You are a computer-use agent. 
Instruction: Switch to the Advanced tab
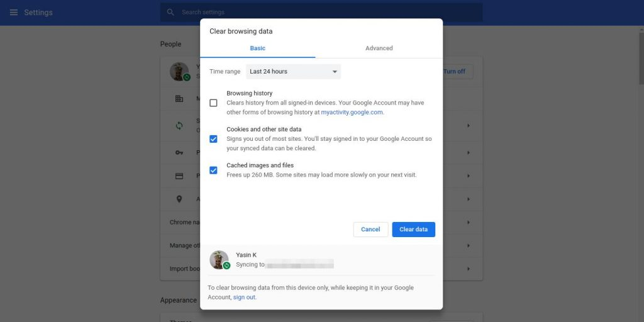click(x=379, y=48)
